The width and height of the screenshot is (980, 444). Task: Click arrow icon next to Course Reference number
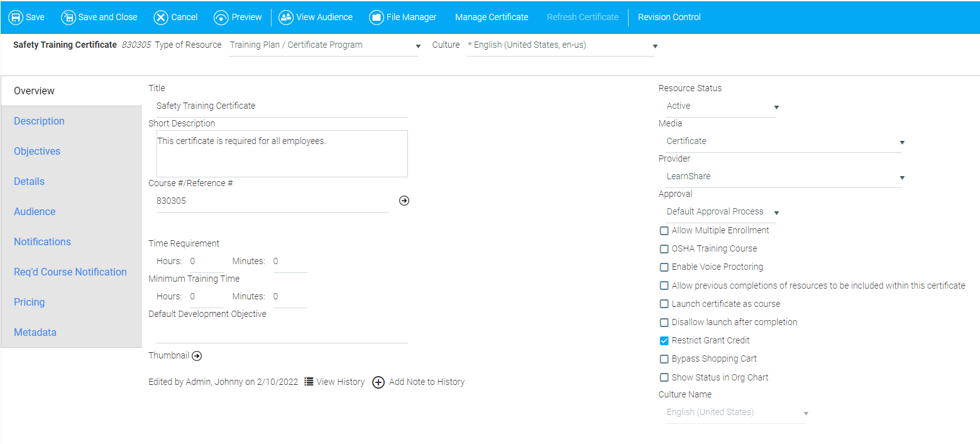coord(404,201)
